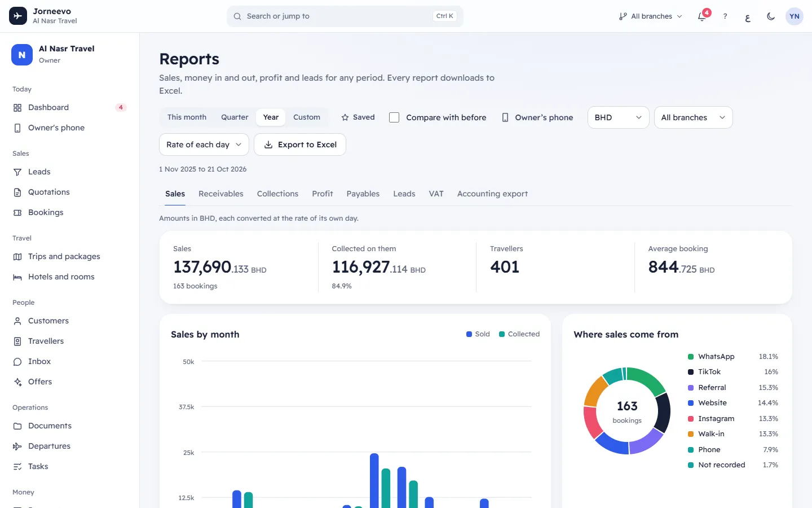The width and height of the screenshot is (812, 508).
Task: Select the Quarter period
Action: coord(235,117)
